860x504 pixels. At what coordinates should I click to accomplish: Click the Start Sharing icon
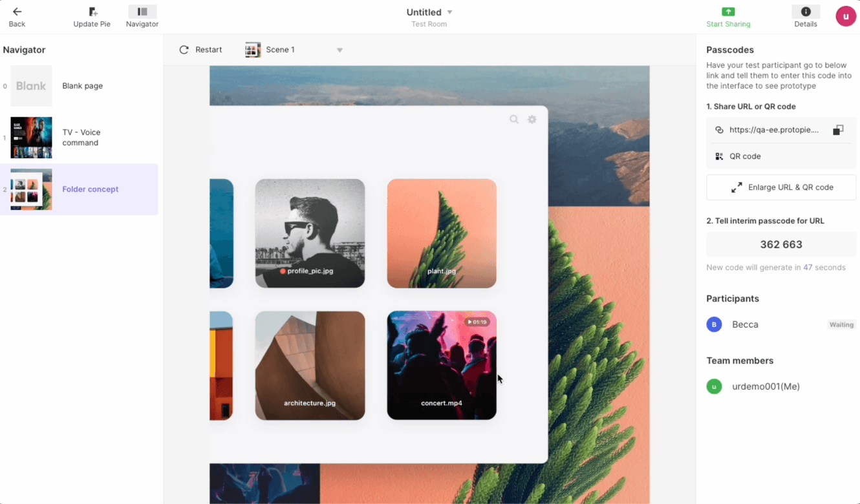(x=728, y=12)
